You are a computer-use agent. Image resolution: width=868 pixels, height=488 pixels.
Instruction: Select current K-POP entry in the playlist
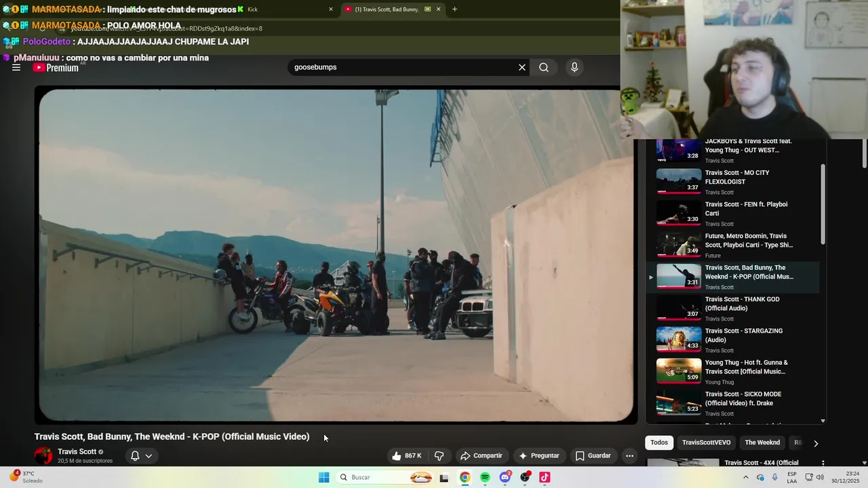tap(732, 277)
